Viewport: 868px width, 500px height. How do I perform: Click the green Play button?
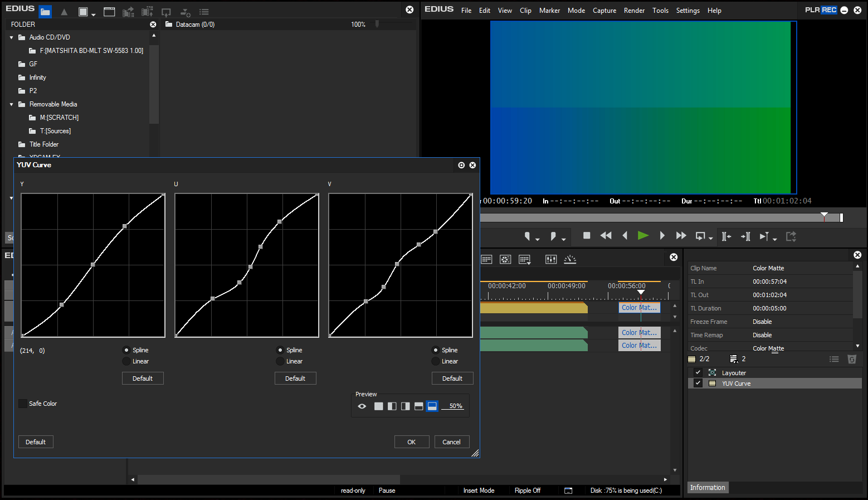pyautogui.click(x=643, y=236)
